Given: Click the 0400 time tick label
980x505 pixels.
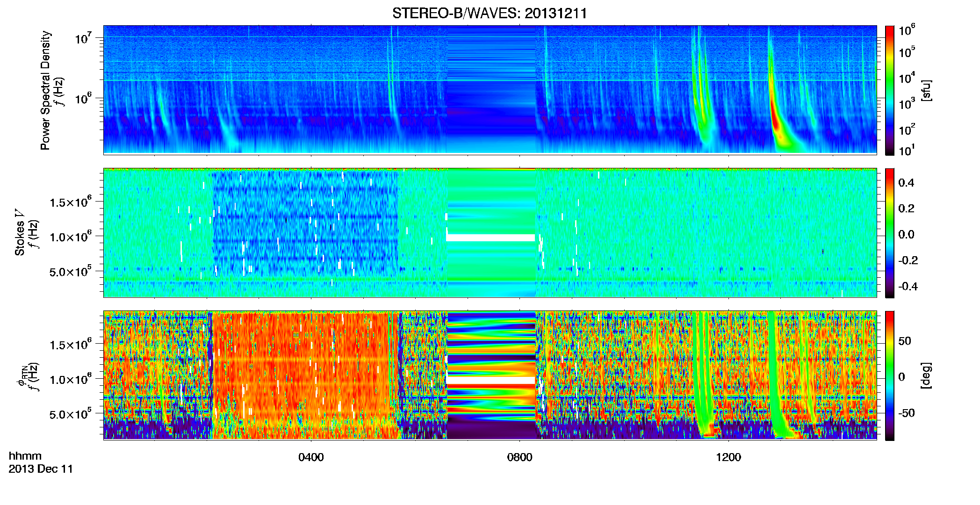Looking at the screenshot, I should point(311,457).
